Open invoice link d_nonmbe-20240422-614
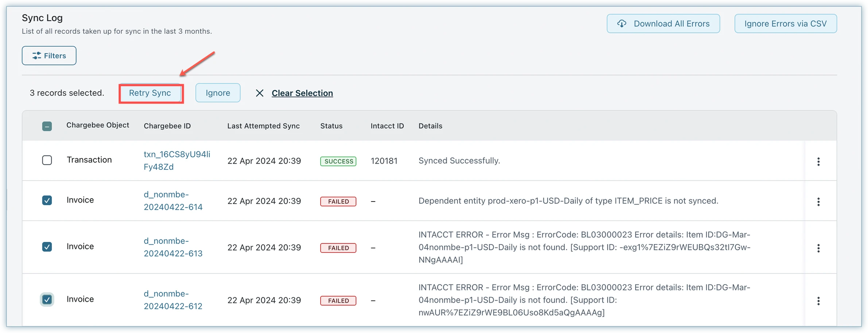868x333 pixels. coord(173,201)
